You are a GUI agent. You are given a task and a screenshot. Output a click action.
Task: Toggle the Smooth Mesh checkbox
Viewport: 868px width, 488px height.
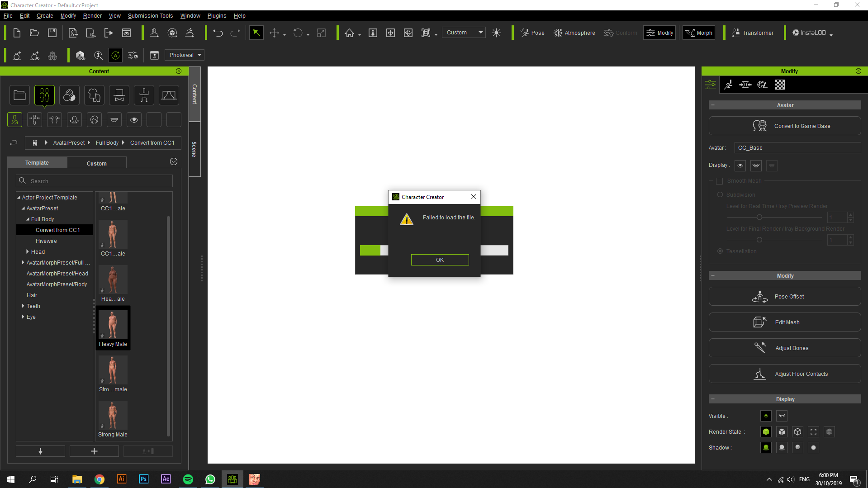click(x=719, y=181)
